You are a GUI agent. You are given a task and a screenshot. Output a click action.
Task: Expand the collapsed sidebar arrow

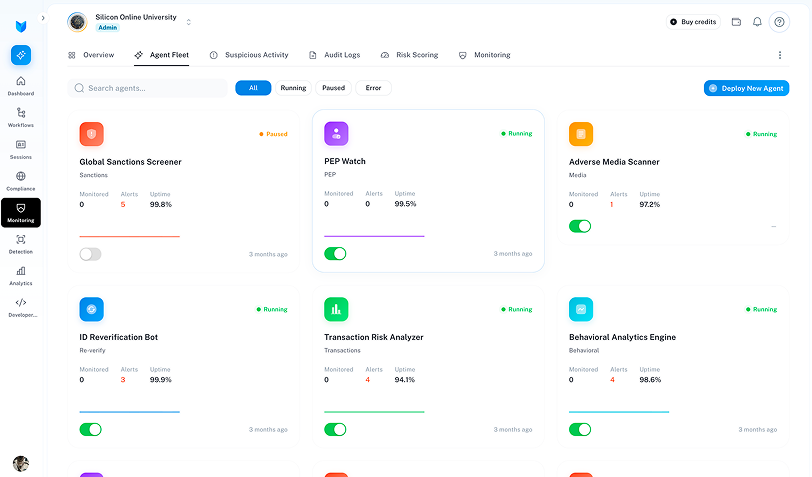[43, 18]
